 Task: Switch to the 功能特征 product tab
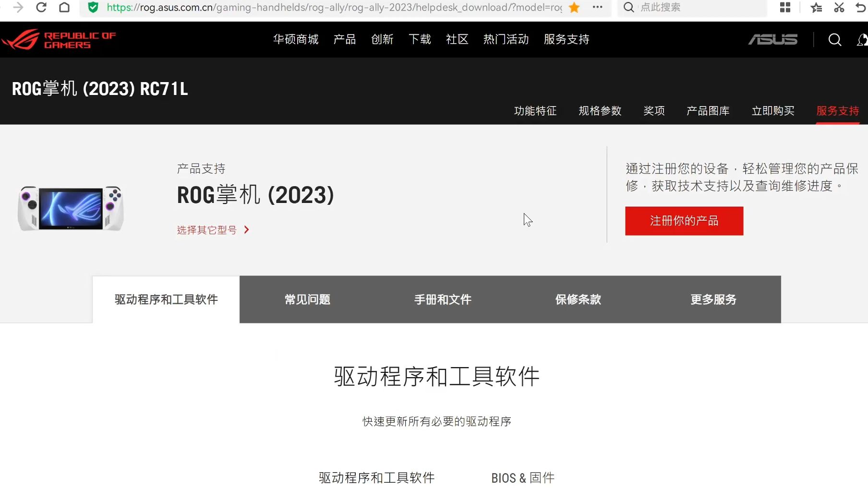(x=535, y=111)
